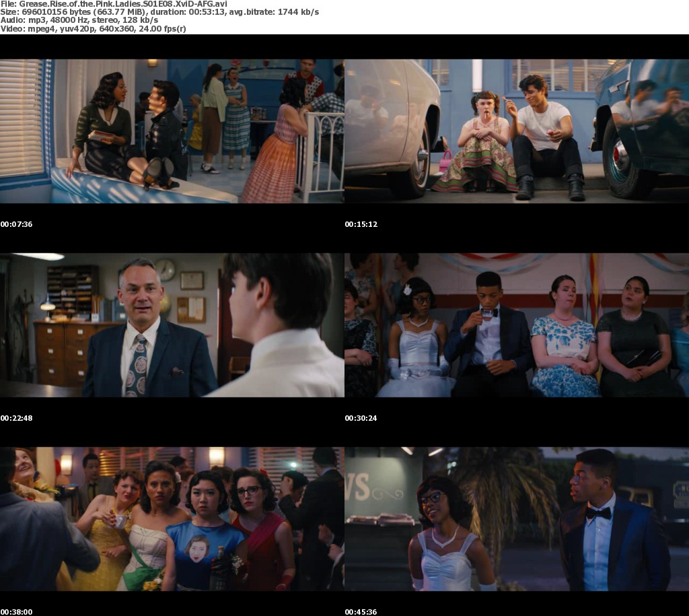Click the Audio mp3 info line
689x616 pixels.
75,22
